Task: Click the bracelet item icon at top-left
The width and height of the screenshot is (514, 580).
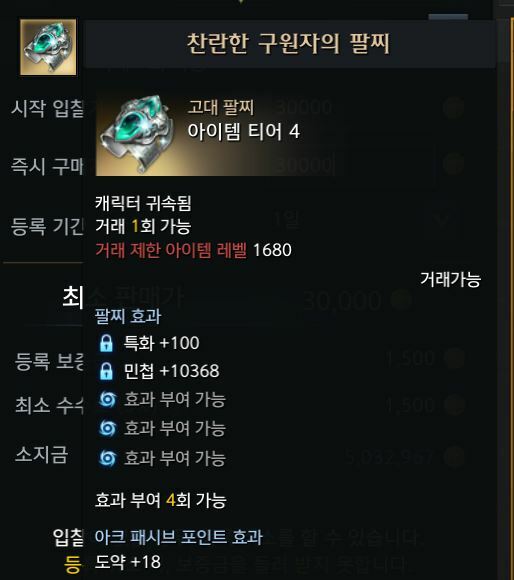Action: coord(48,47)
